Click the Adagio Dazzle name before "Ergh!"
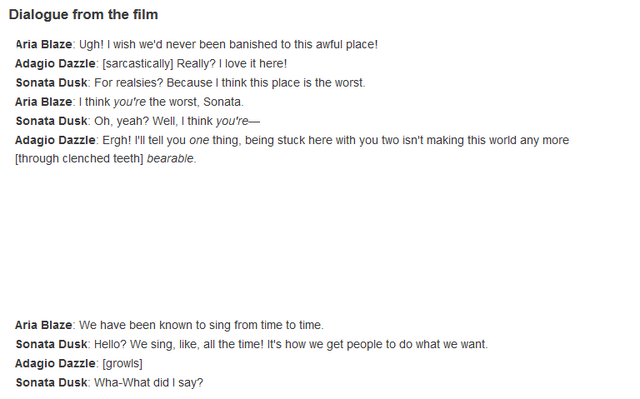The image size is (640, 399). pyautogui.click(x=55, y=140)
